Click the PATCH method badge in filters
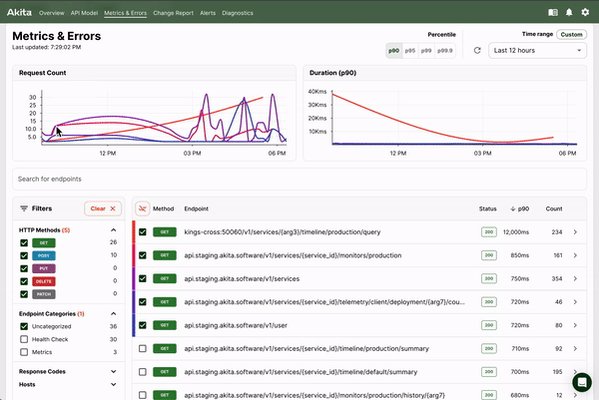The width and height of the screenshot is (599, 400). [44, 294]
